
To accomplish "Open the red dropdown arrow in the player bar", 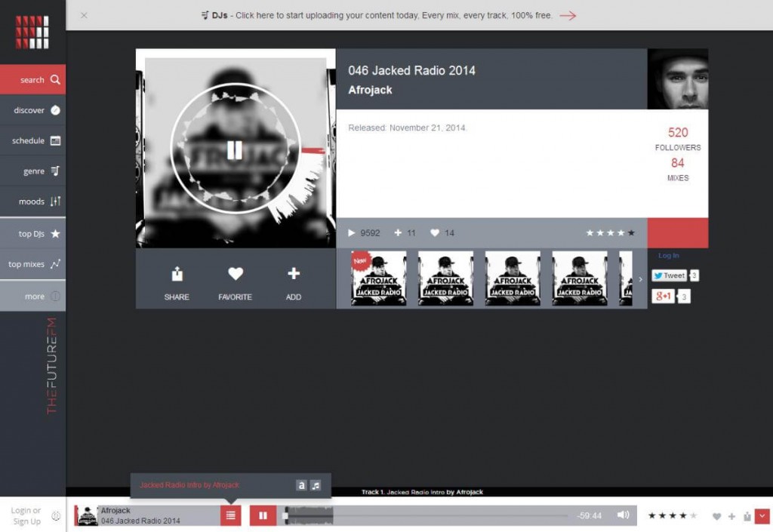I will (762, 515).
